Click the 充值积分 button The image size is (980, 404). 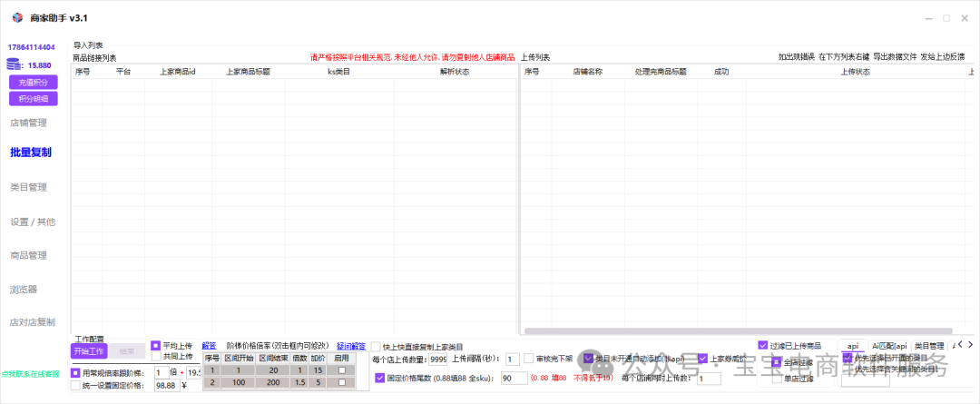click(x=34, y=82)
